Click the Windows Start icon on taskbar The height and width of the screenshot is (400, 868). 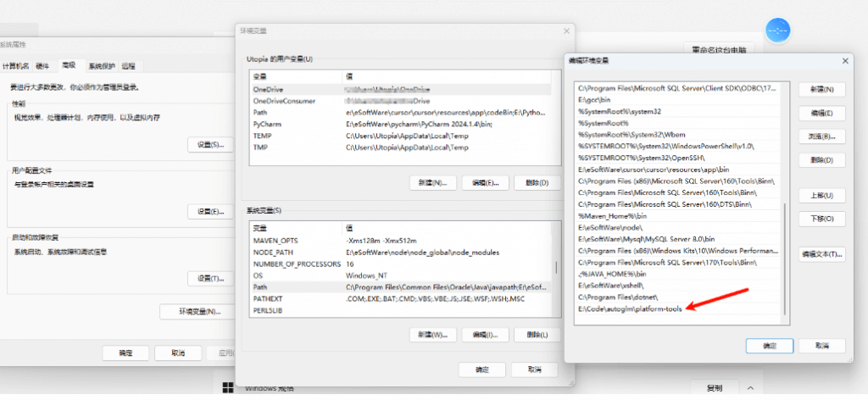tap(229, 388)
